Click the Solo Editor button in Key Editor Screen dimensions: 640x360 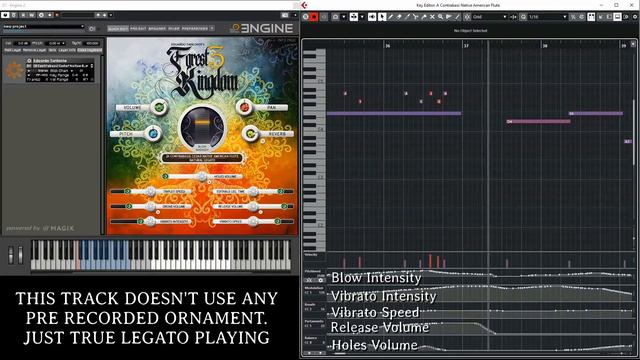pyautogui.click(x=306, y=17)
